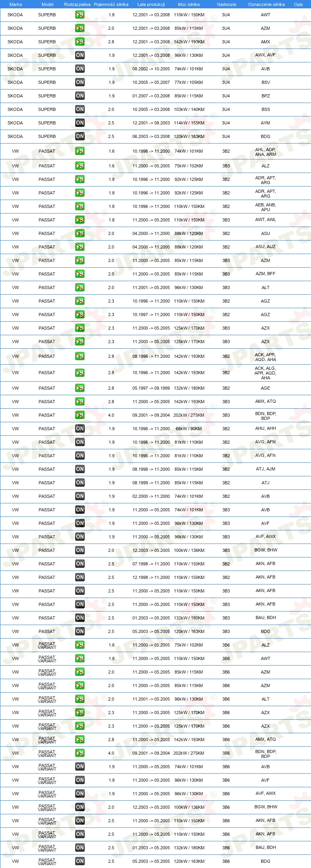The height and width of the screenshot is (868, 311).
Task: Click the Marka column header
Action: [x=16, y=4]
